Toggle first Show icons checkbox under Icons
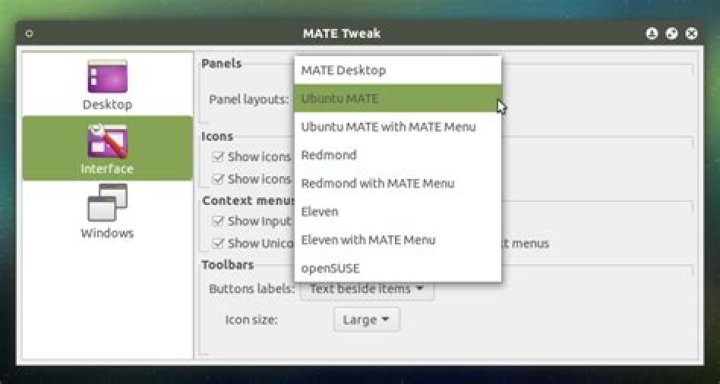Viewport: 720px width, 384px height. (218, 157)
